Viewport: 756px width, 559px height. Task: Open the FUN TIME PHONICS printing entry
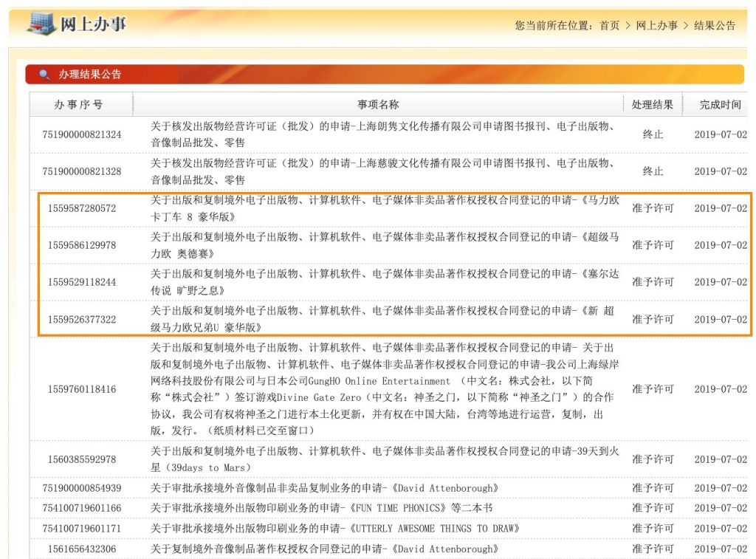321,508
